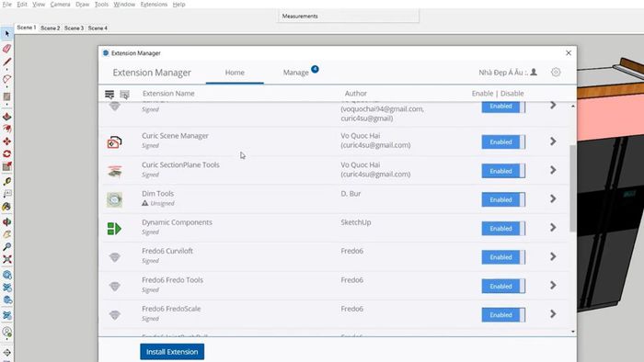Screen dimensions: 644x362
Task: Choose the Eraser tool
Action: (6, 49)
